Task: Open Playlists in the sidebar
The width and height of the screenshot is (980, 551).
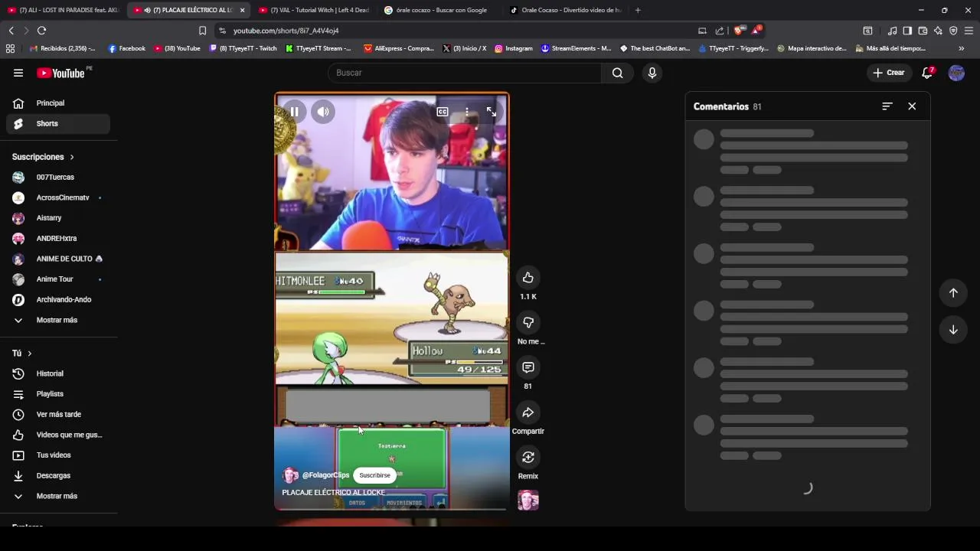Action: point(58,394)
